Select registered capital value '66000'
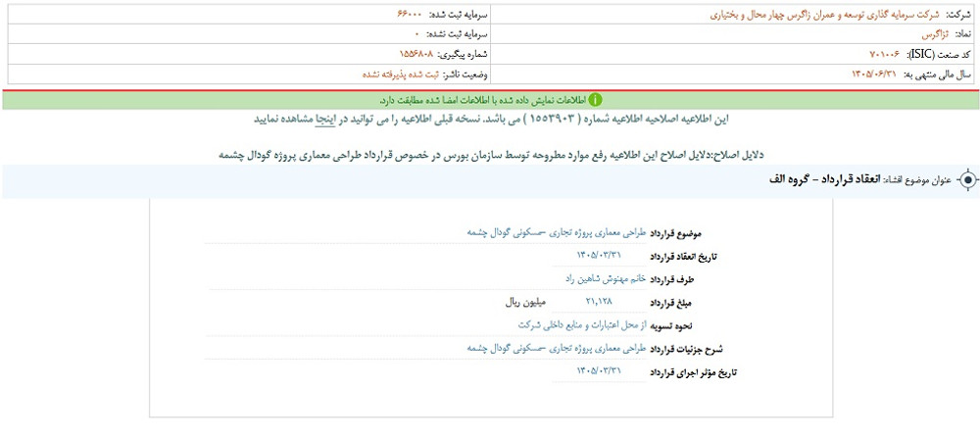The image size is (980, 439). (412, 14)
